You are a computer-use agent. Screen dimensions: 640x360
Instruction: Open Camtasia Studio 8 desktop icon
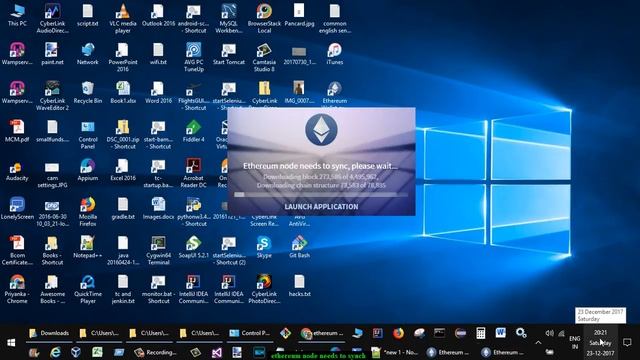pos(264,57)
